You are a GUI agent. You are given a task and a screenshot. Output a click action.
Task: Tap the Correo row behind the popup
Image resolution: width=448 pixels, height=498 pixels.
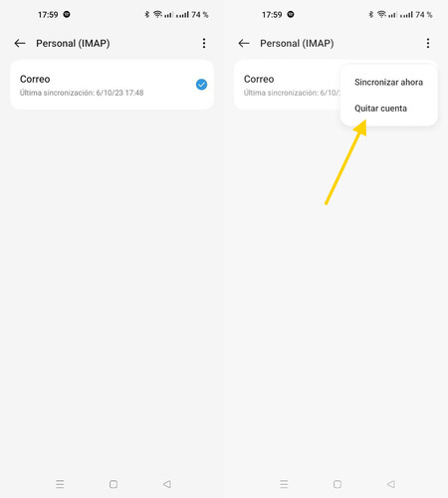(x=287, y=85)
